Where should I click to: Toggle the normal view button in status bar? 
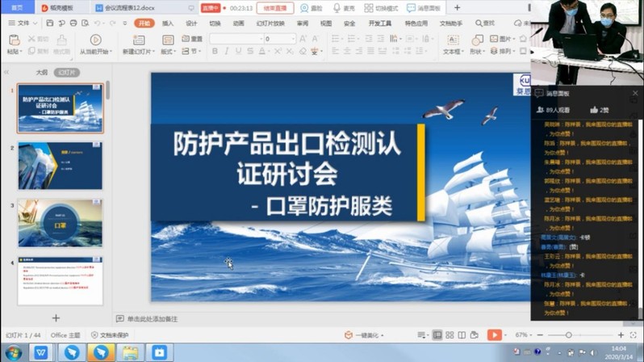pyautogui.click(x=437, y=335)
